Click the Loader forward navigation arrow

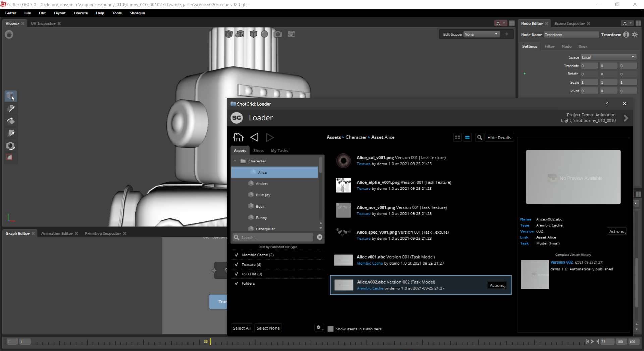(270, 137)
